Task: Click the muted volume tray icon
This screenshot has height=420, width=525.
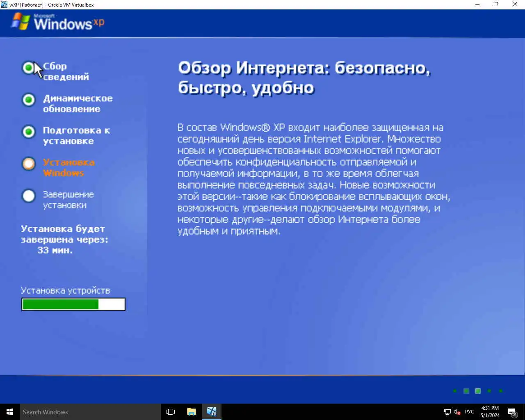Action: tap(457, 412)
